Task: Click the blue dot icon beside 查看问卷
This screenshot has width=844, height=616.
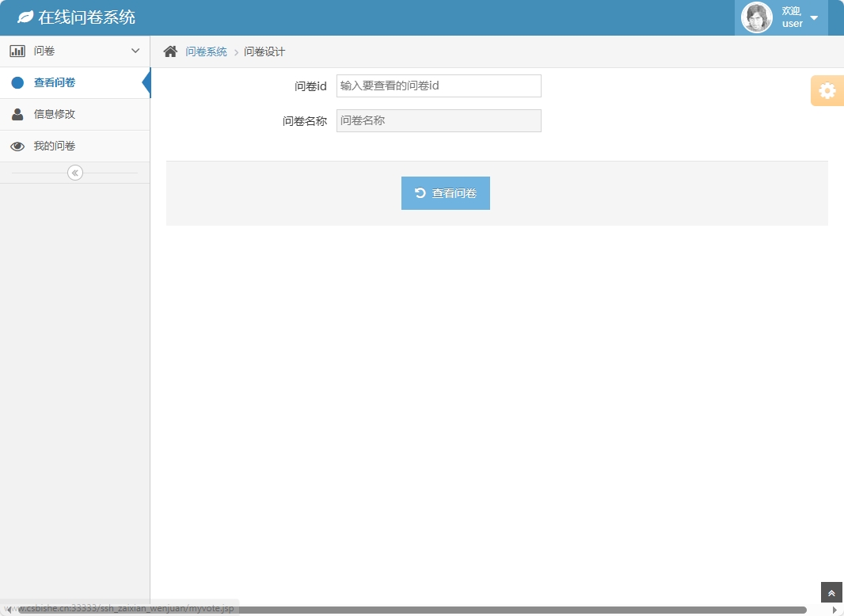Action: click(17, 82)
